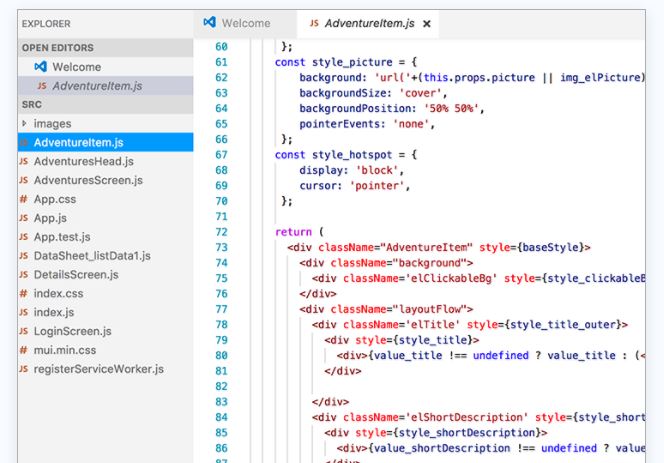Click JS icon beside AdventureItem.js in open editors
The width and height of the screenshot is (664, 463).
[x=42, y=86]
